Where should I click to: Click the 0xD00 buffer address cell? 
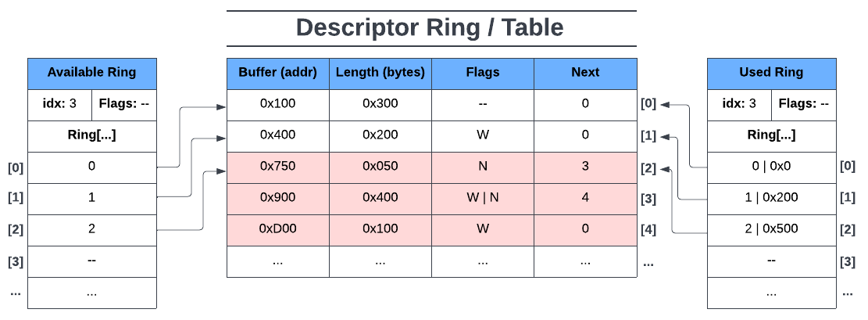click(x=277, y=229)
